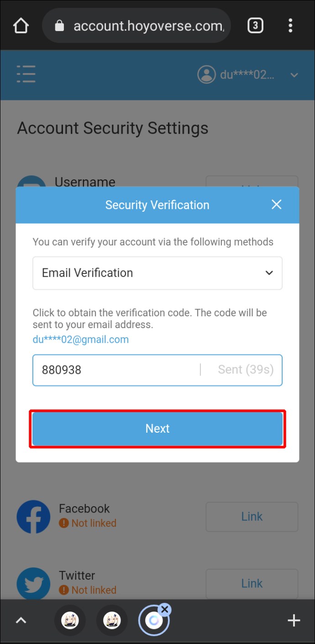
Task: Click the Sent (39s) resend code button
Action: pos(246,370)
